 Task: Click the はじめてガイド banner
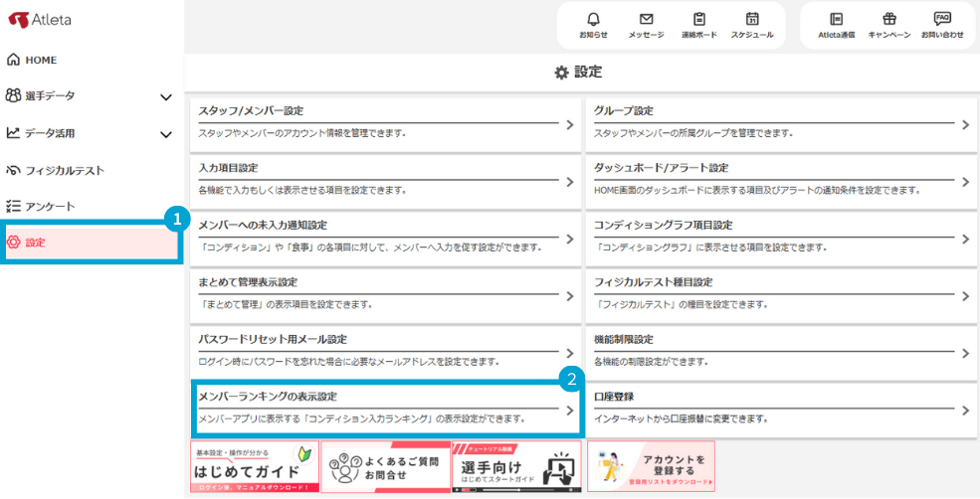coord(254,466)
